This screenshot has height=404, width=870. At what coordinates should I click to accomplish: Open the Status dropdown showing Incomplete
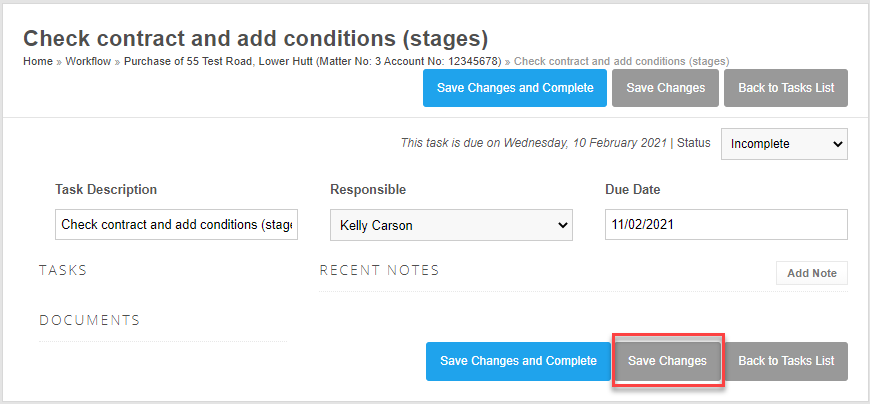pyautogui.click(x=784, y=143)
